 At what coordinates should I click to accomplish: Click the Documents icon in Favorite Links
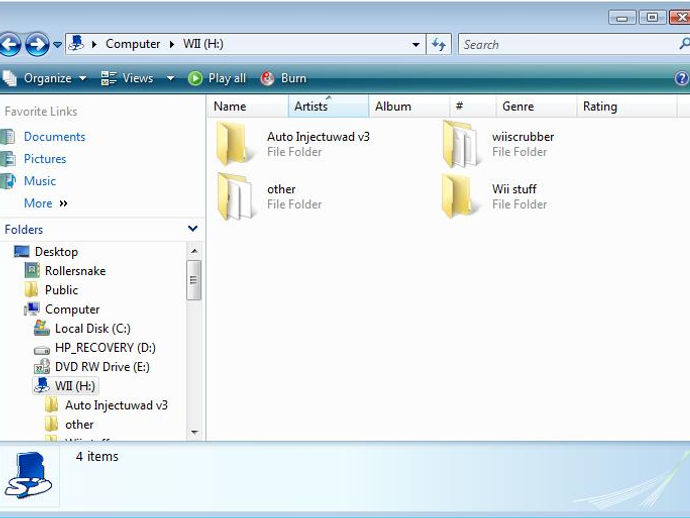pos(7,137)
